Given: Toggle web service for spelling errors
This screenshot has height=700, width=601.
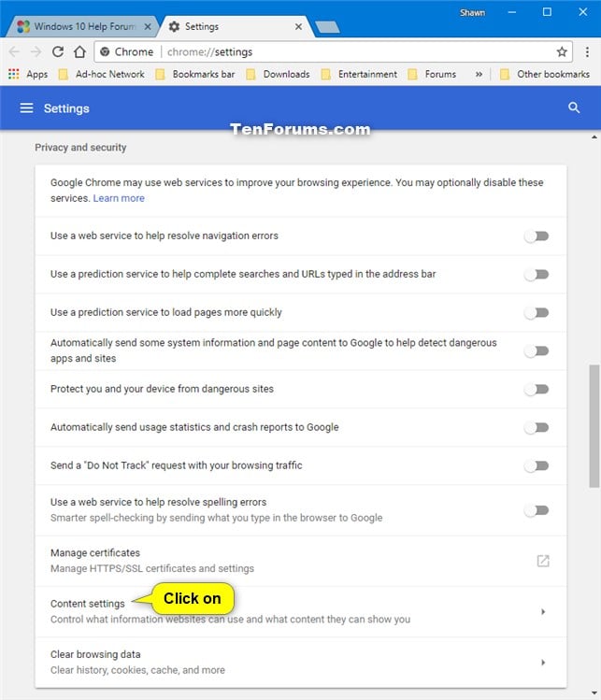Looking at the screenshot, I should pyautogui.click(x=537, y=510).
